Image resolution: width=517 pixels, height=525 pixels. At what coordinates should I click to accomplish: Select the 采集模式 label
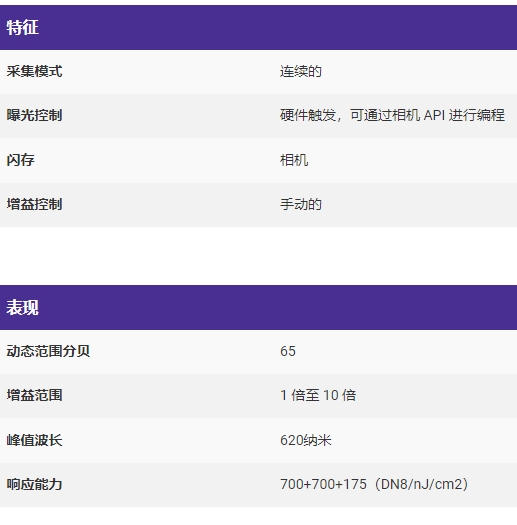(34, 71)
